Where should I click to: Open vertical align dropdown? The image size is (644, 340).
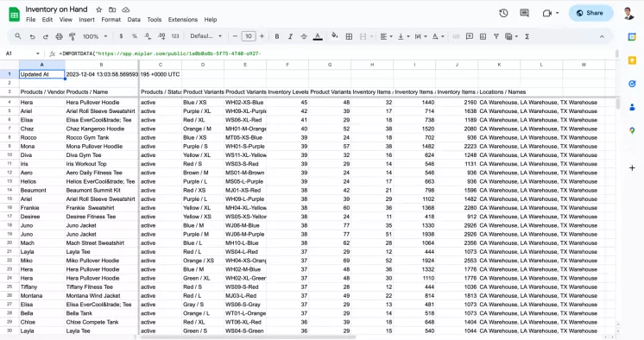[404, 36]
